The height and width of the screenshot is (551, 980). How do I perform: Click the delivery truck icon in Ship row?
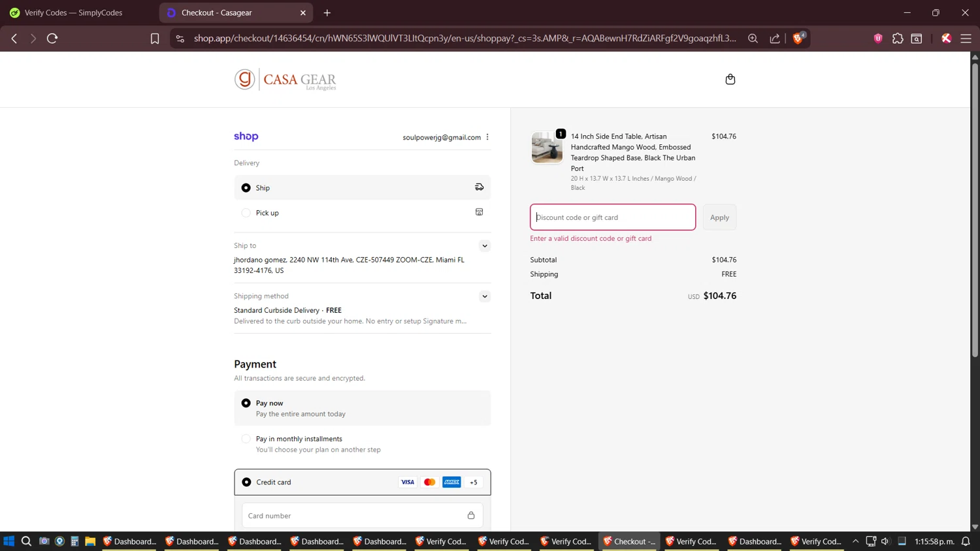(x=479, y=187)
